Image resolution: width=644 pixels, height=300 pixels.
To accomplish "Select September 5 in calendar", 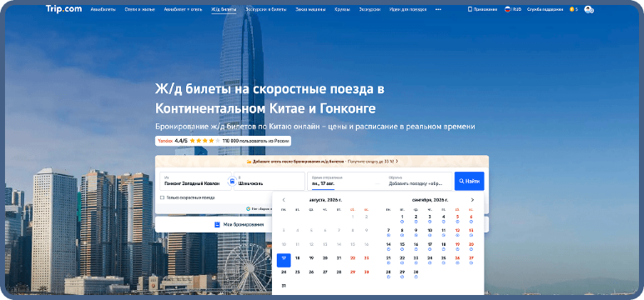I will click(457, 218).
